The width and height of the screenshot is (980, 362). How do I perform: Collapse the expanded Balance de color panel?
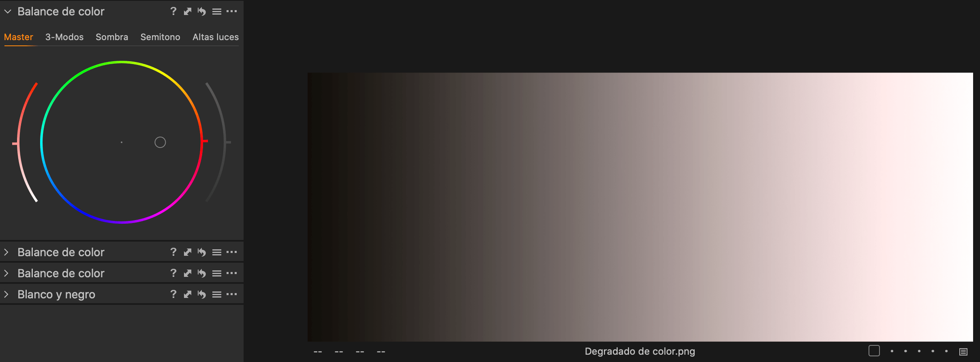pyautogui.click(x=7, y=11)
